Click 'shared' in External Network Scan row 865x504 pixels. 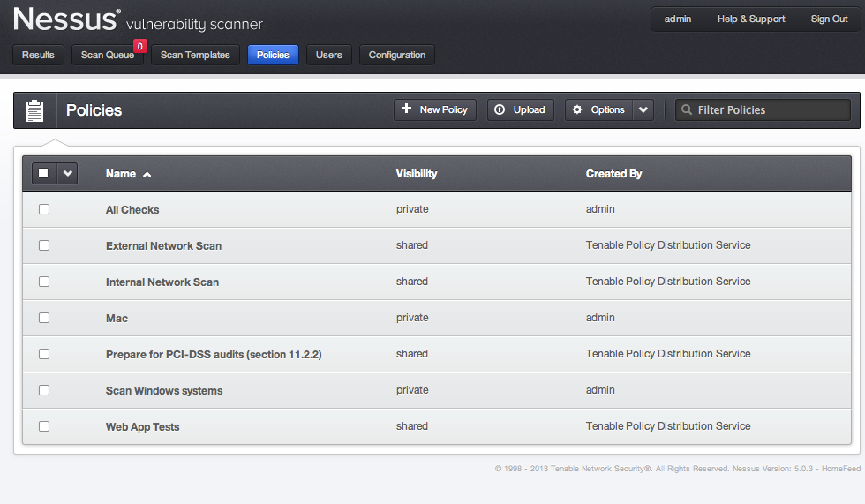coord(412,245)
